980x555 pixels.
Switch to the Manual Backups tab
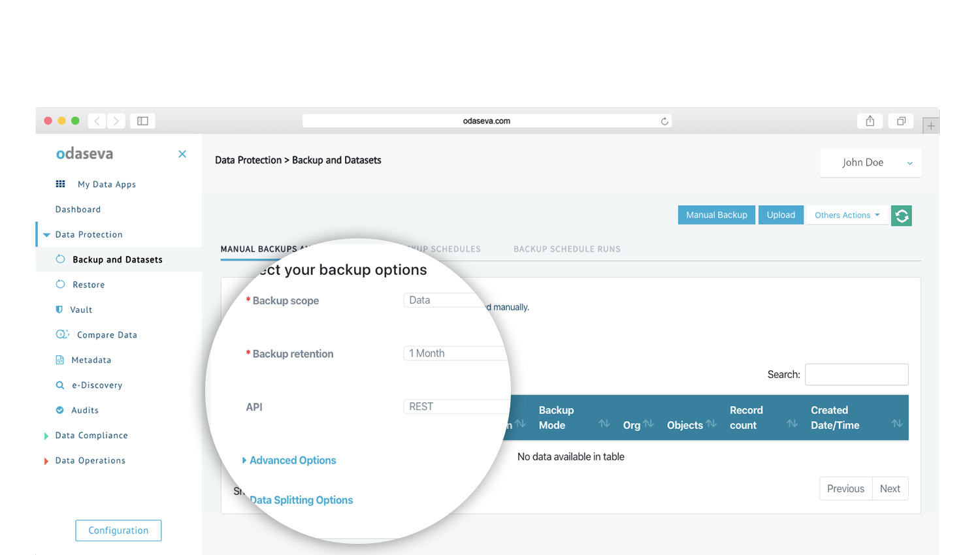[265, 249]
